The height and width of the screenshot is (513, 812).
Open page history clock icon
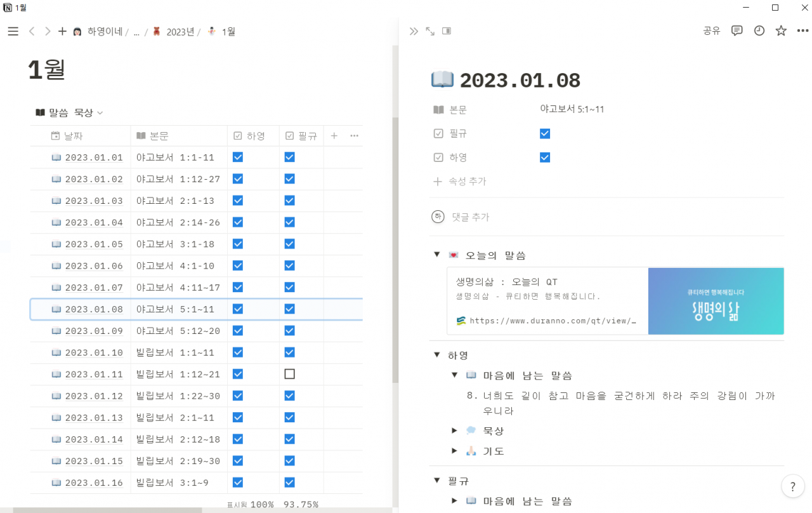[x=759, y=30]
